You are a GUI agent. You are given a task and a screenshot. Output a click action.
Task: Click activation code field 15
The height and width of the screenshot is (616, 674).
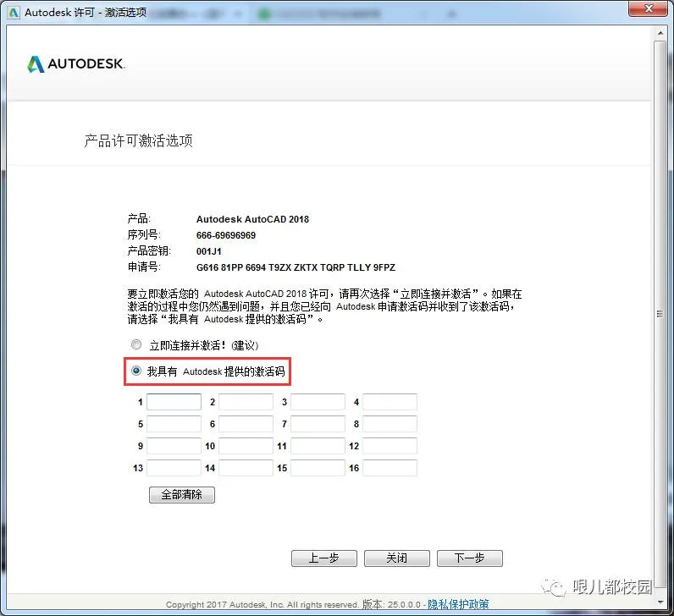pos(318,468)
